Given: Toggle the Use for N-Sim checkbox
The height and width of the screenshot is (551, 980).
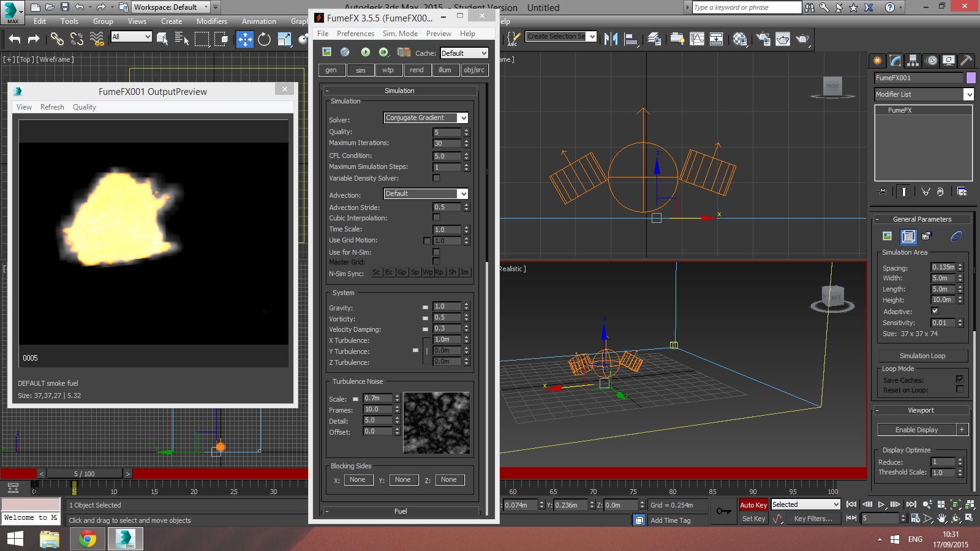Looking at the screenshot, I should (436, 252).
